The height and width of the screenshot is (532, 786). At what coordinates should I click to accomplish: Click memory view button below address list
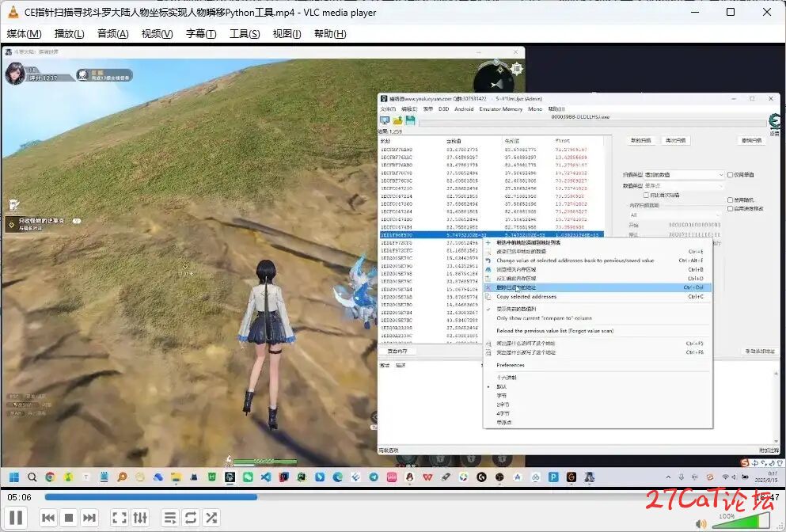tap(397, 351)
